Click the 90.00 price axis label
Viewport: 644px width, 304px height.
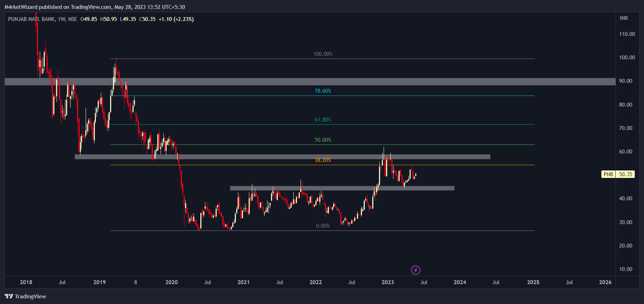tap(626, 81)
